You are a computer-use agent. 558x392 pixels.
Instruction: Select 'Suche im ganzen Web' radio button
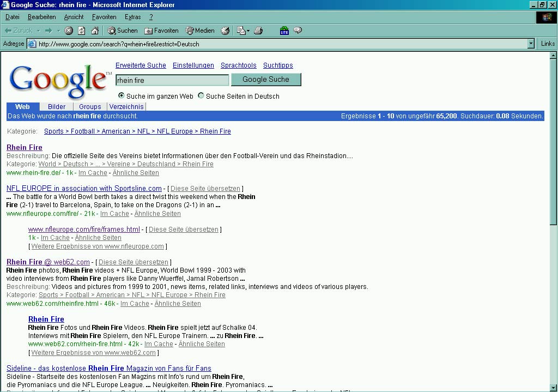click(122, 95)
